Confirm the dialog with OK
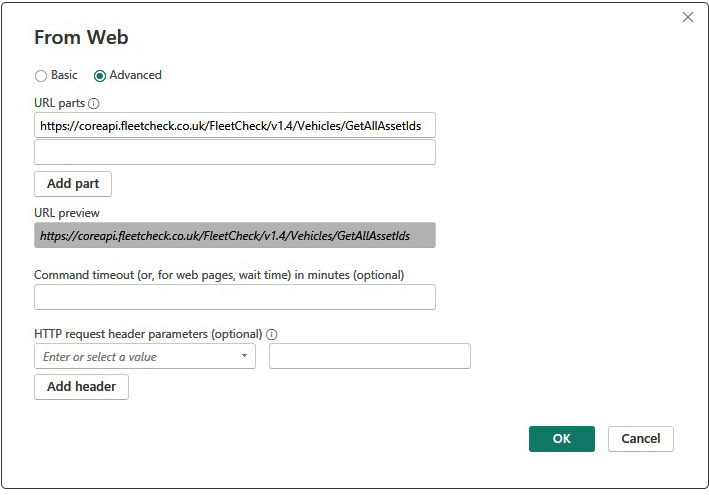The width and height of the screenshot is (709, 500). [x=561, y=439]
